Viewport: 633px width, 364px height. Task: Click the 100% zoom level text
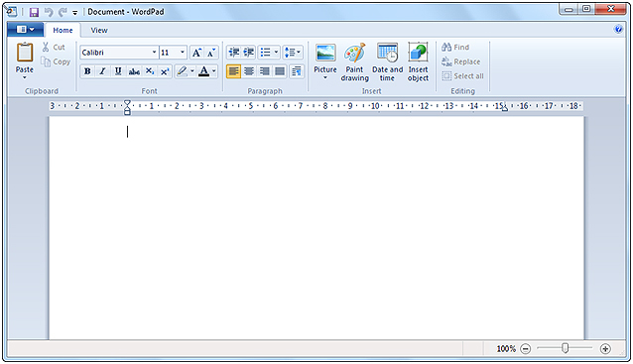(506, 349)
